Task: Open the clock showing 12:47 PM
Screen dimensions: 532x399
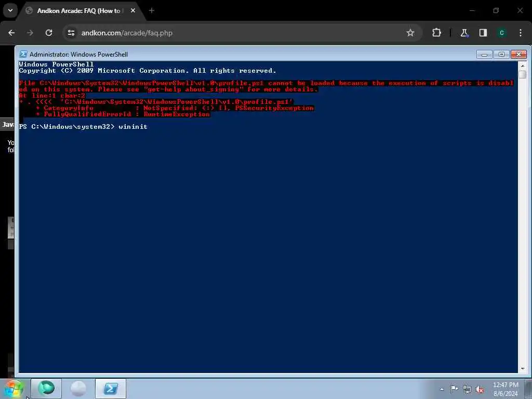Action: point(506,389)
